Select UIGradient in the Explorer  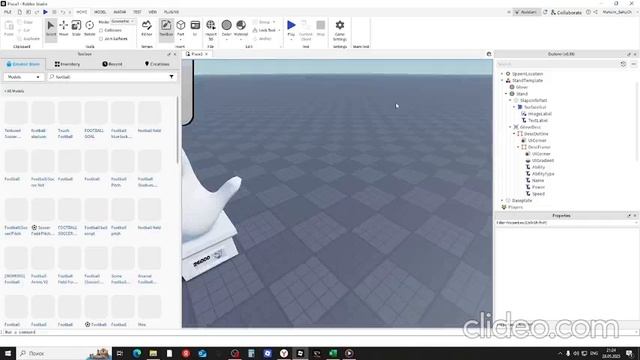point(542,160)
